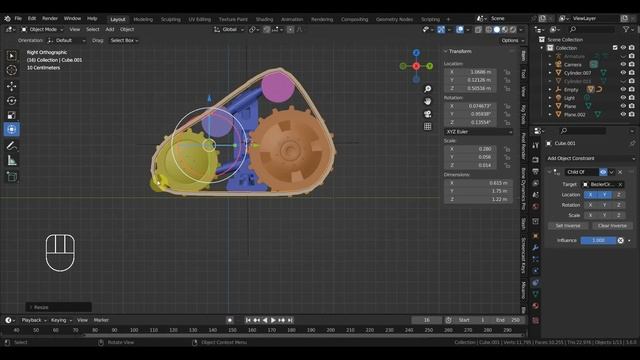Open the Orientation Default dropdown
This screenshot has height=360, width=640.
66,40
